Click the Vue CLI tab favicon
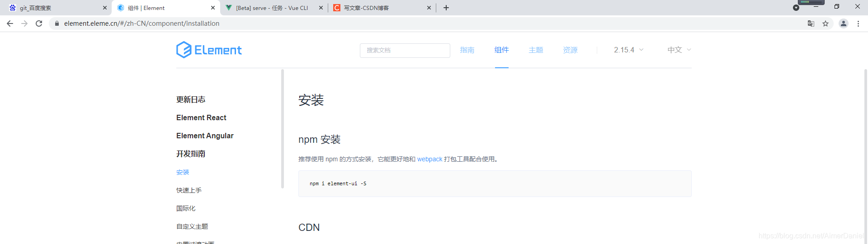The image size is (868, 244). coord(229,8)
